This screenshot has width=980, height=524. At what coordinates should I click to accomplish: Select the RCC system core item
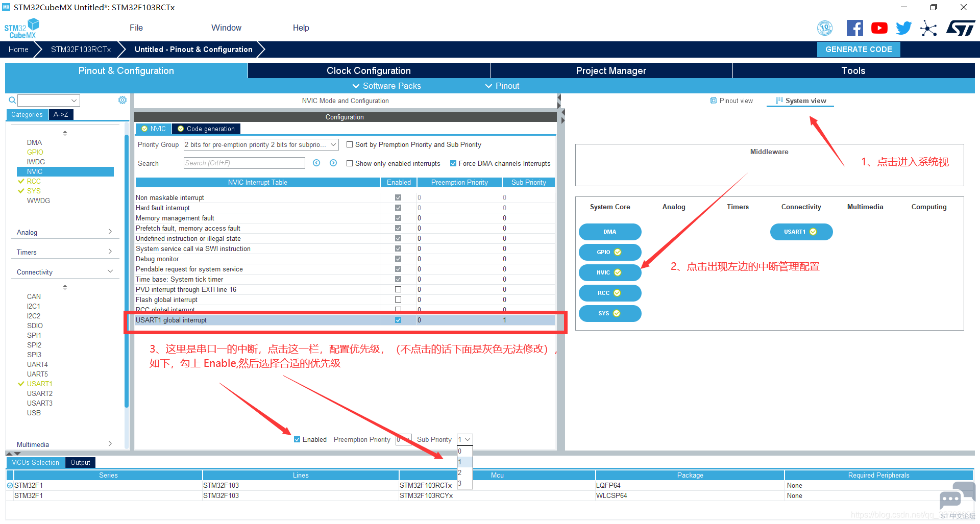coord(34,182)
